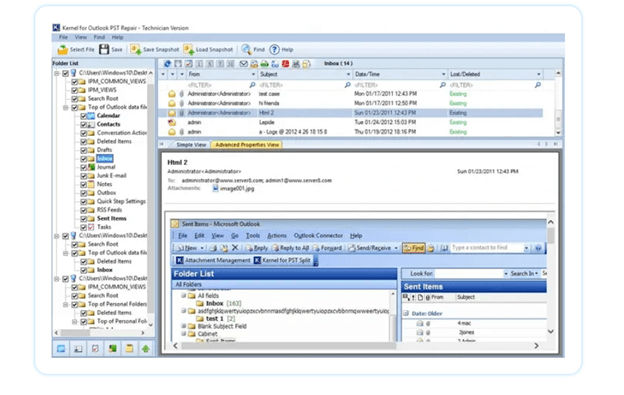Collapse the first C:\Users PST root node

pos(57,73)
